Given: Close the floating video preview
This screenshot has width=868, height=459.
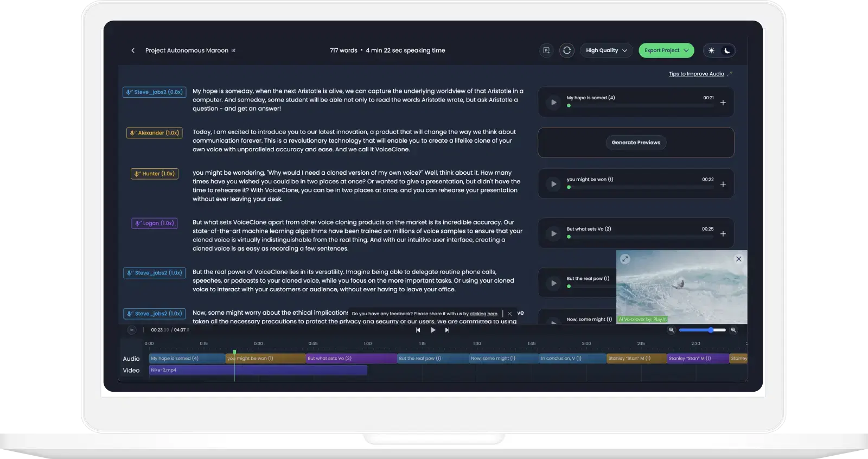Looking at the screenshot, I should tap(738, 259).
